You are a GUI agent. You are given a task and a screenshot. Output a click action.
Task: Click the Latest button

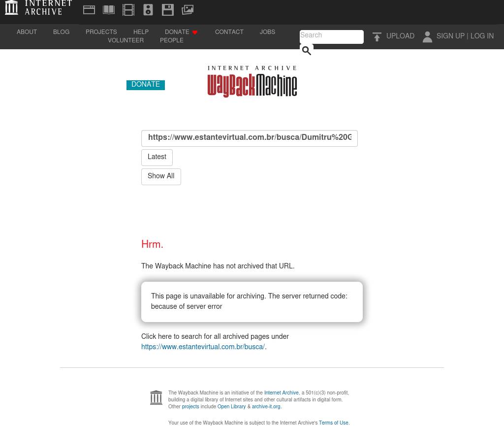pos(157,158)
